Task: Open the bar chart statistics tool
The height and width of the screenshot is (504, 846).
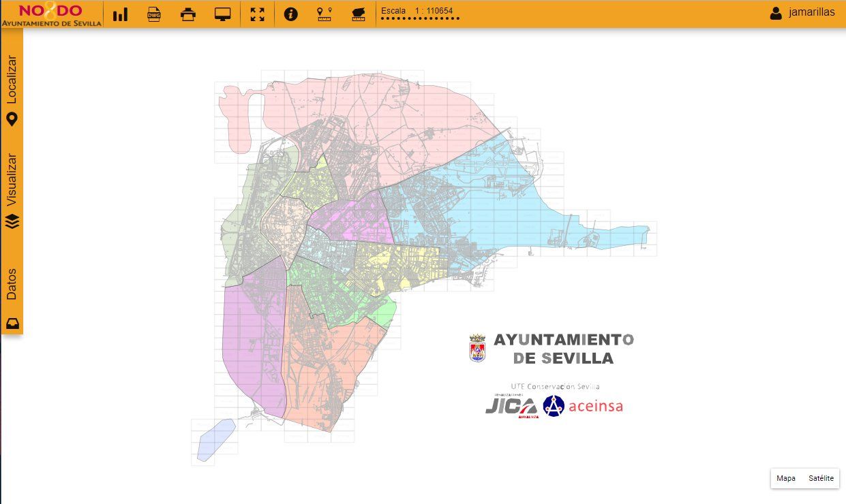Action: pyautogui.click(x=121, y=14)
